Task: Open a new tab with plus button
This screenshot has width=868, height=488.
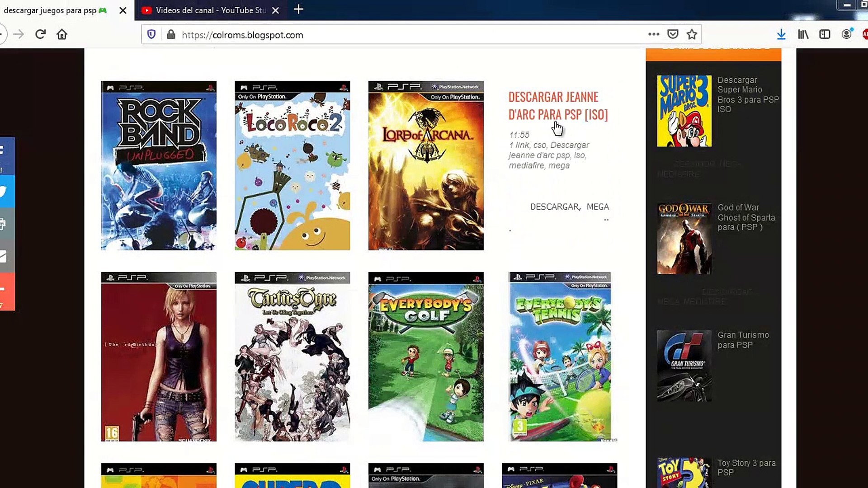Action: [x=298, y=9]
